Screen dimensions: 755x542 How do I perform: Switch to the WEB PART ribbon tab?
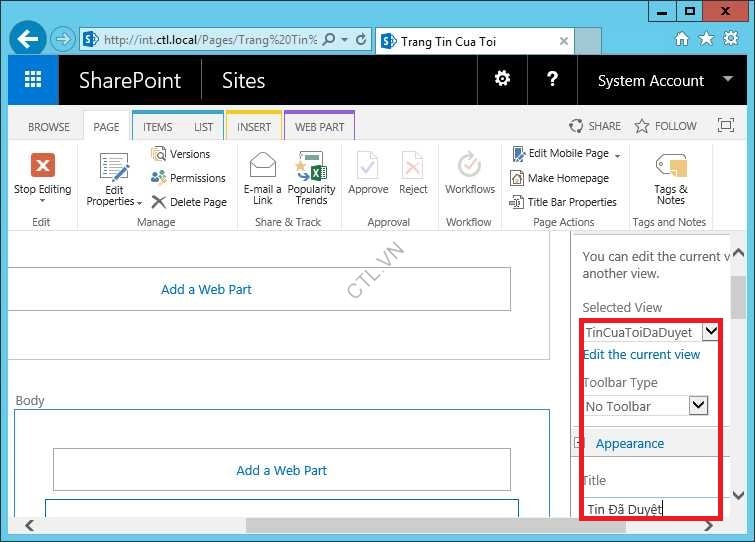coord(319,127)
